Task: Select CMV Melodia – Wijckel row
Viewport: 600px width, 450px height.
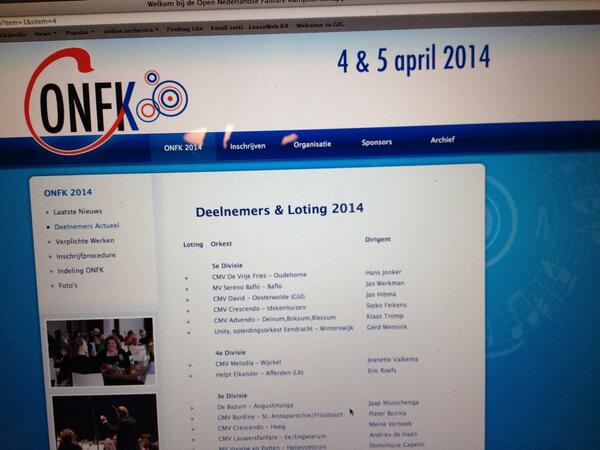Action: (248, 363)
